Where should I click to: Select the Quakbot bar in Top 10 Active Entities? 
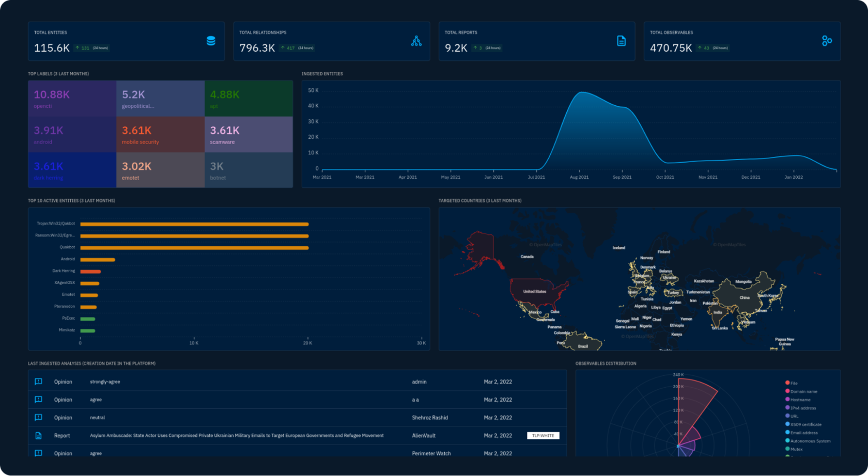194,247
